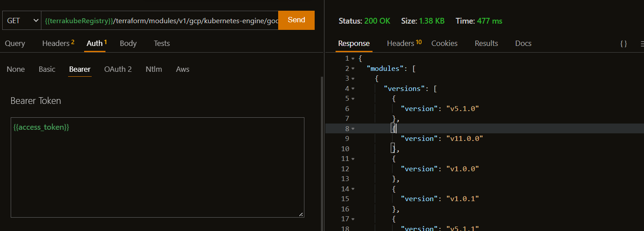Open the response hamburger menu icon
This screenshot has width=644, height=231.
pyautogui.click(x=641, y=44)
